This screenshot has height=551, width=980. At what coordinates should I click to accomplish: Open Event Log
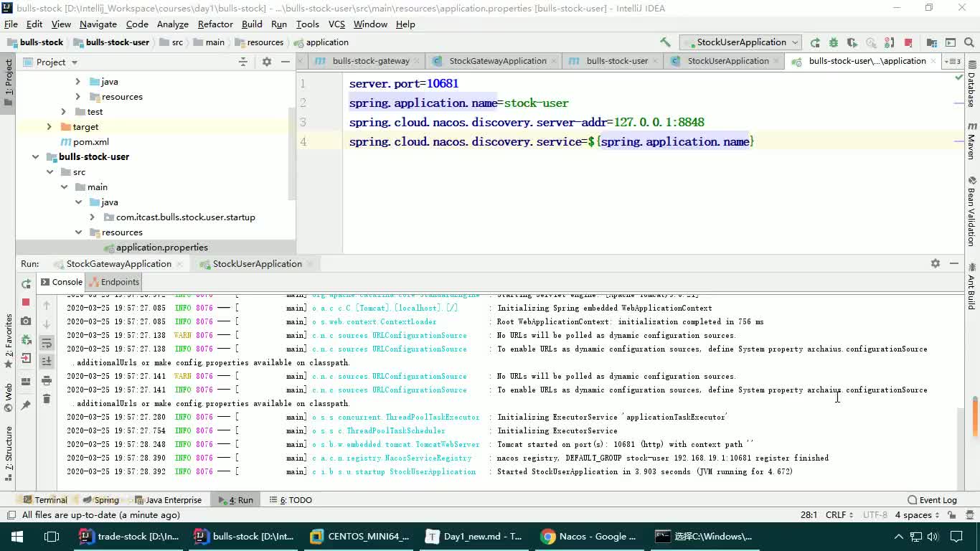(932, 500)
